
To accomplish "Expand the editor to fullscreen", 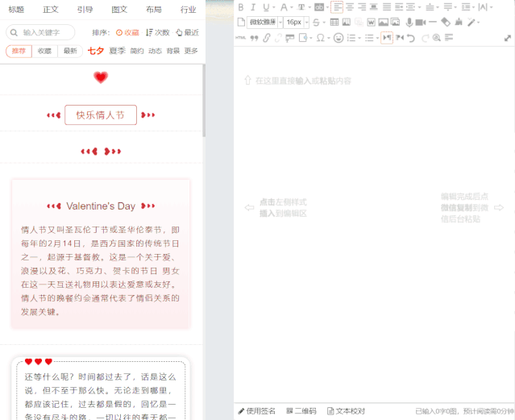I will click(x=508, y=38).
